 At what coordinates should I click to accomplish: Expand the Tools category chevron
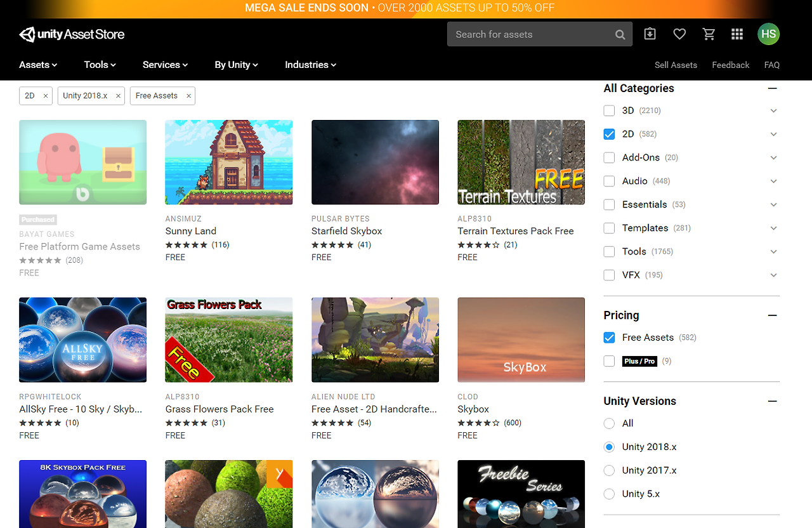pos(773,251)
